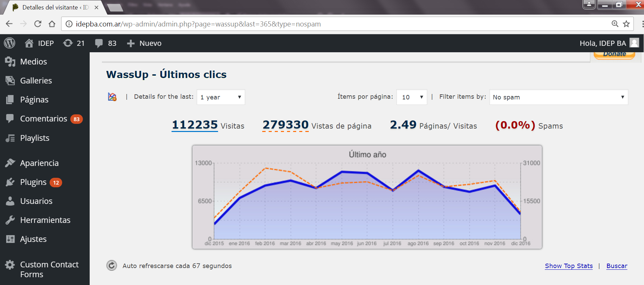Open Galleries in the sidebar menu
Screen dimensions: 644x285
[x=36, y=80]
